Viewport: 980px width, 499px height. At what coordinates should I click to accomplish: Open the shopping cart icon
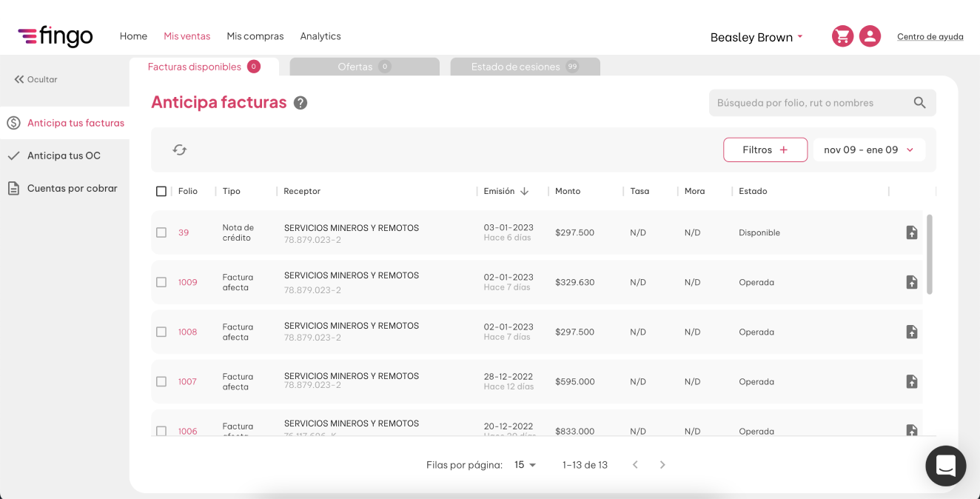pos(842,36)
